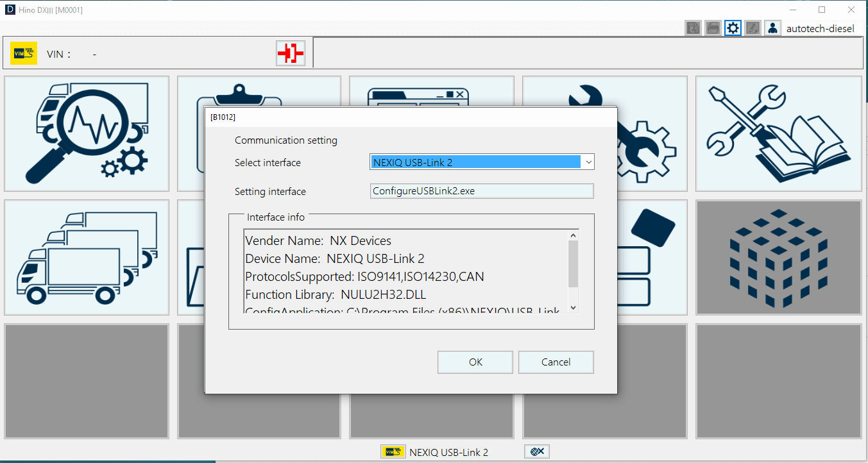Click the red connect vehicle icon
This screenshot has width=868, height=463.
[x=291, y=54]
